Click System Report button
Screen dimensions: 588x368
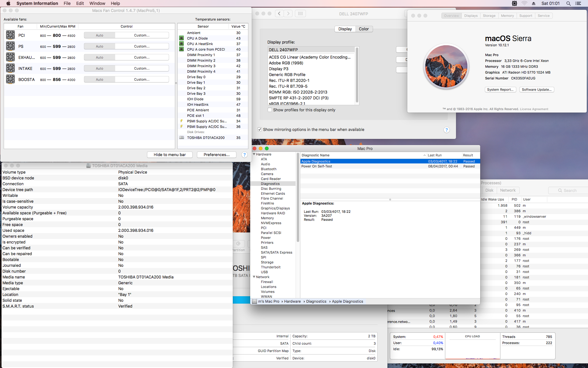[x=500, y=90]
